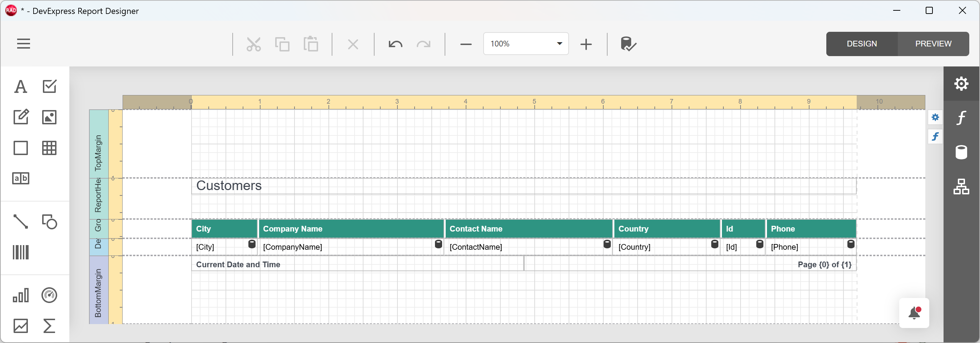Switch to the DESIGN tab

pyautogui.click(x=862, y=44)
